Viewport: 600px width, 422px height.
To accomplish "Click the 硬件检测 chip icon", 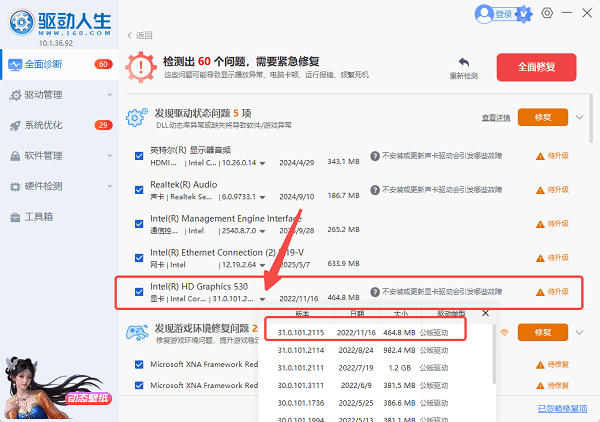I will pos(15,187).
